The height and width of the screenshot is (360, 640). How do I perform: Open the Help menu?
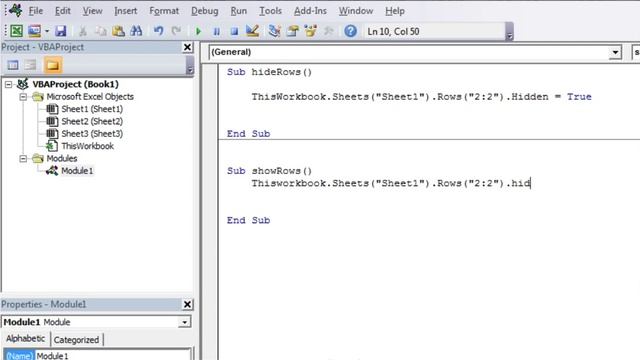(x=395, y=11)
